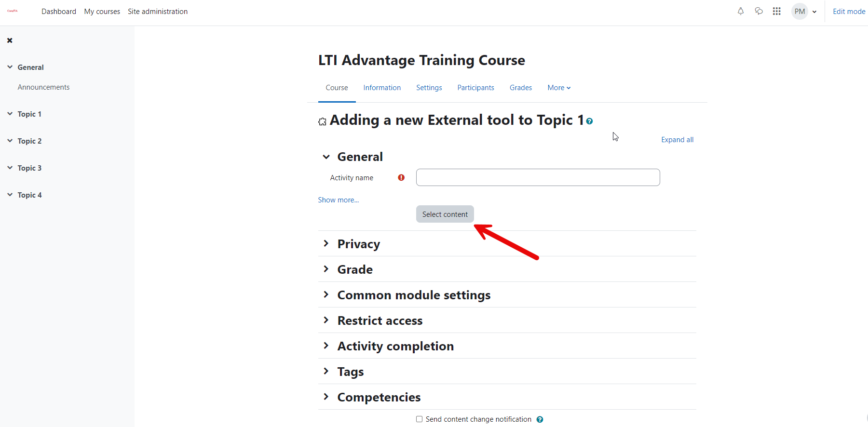Open help beside Send content change notification
The image size is (868, 427).
[540, 419]
